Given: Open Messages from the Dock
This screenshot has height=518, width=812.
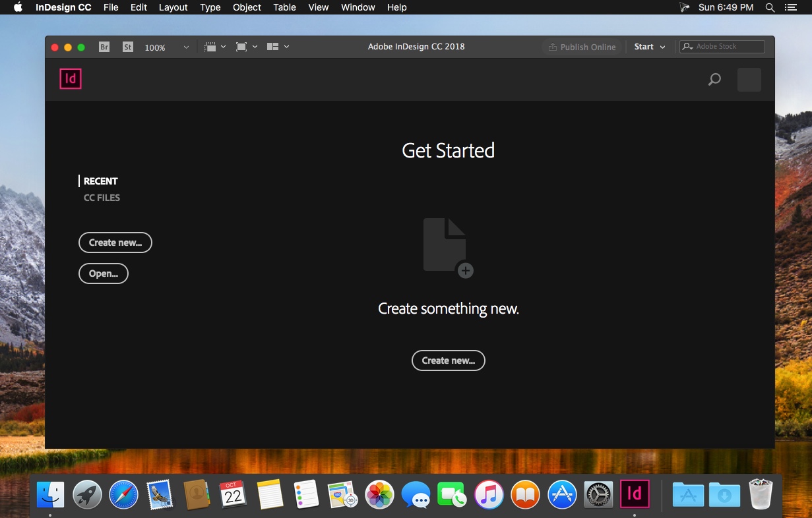Looking at the screenshot, I should 416,494.
